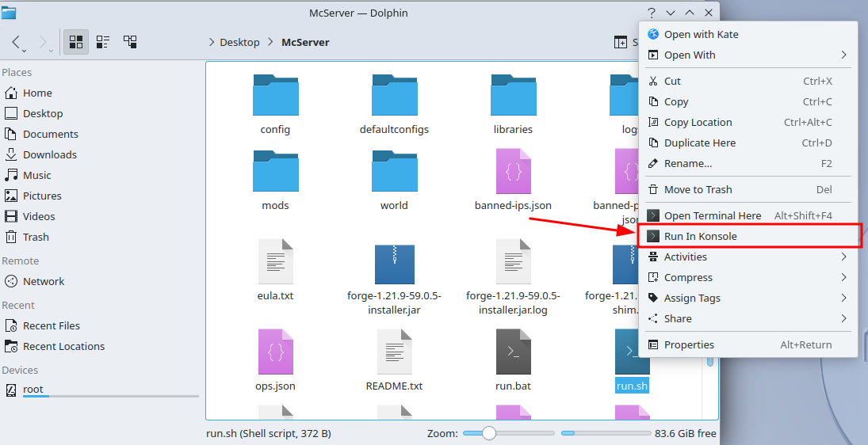The width and height of the screenshot is (868, 445).
Task: Switch to Icons view mode
Action: tap(76, 42)
